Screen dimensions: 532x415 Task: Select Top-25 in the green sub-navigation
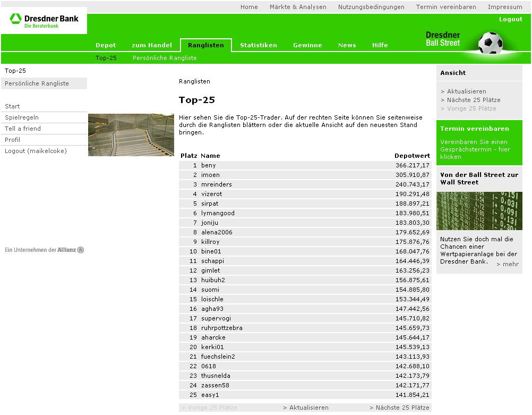coord(106,58)
